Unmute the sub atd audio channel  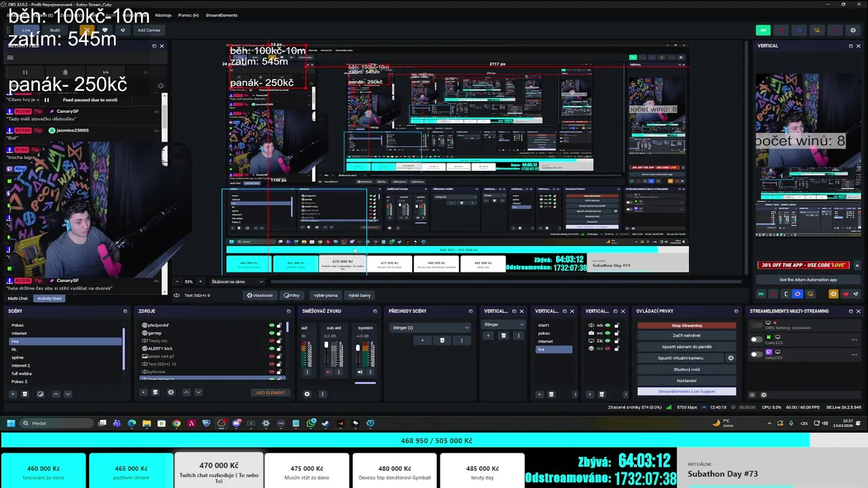[329, 371]
